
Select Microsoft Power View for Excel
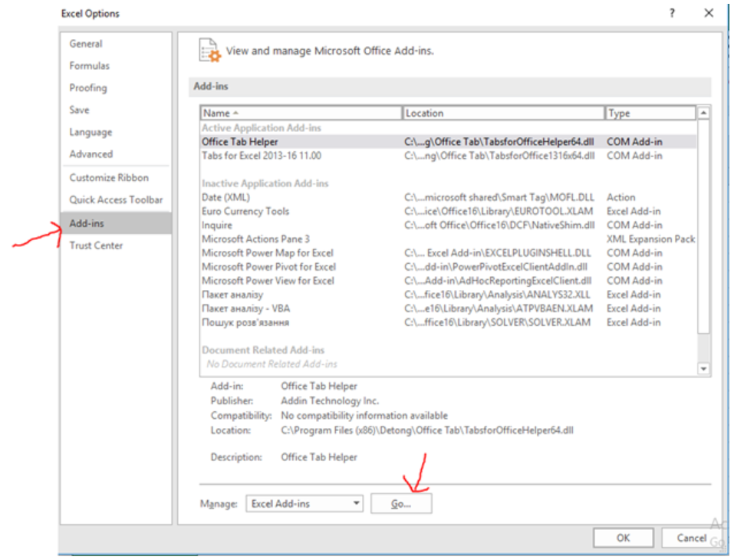448,281
